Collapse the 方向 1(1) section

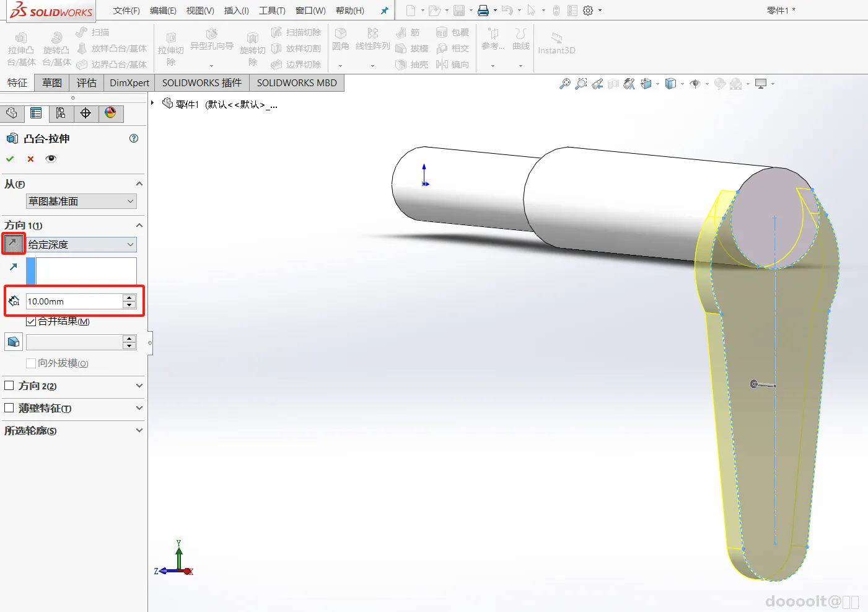click(139, 225)
